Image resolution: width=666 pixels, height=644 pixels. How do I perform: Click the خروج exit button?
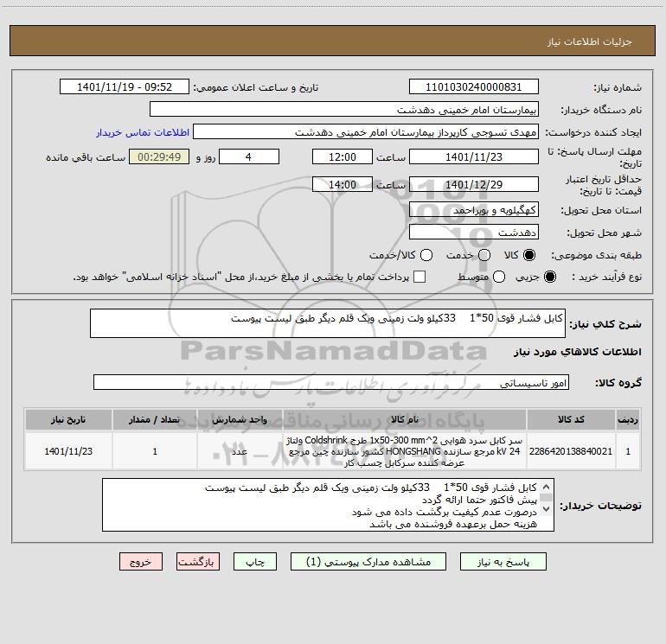pos(141,562)
